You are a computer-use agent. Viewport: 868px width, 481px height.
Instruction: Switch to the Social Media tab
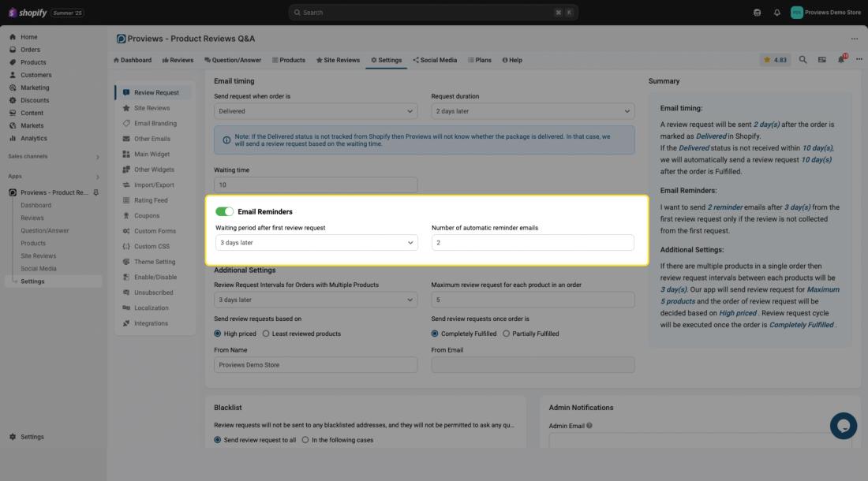tap(435, 60)
